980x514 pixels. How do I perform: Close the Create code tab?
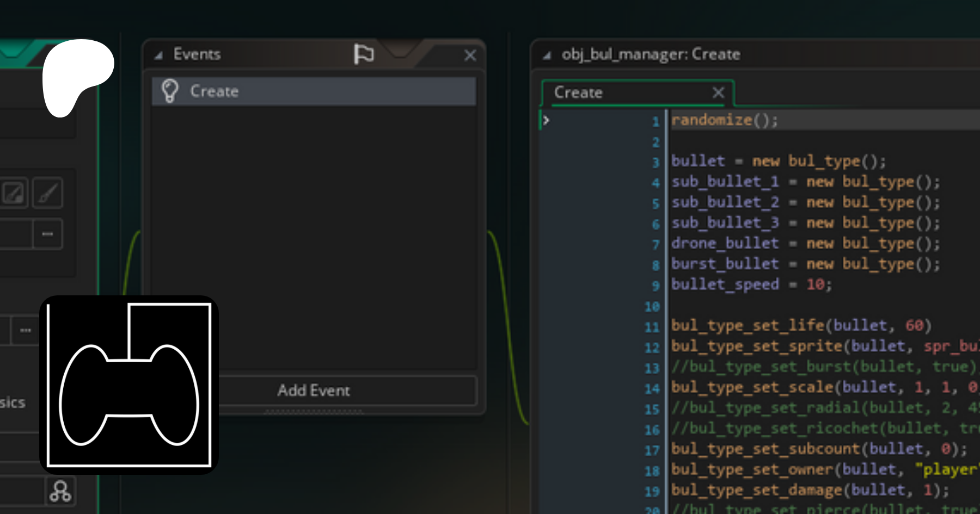pos(718,92)
